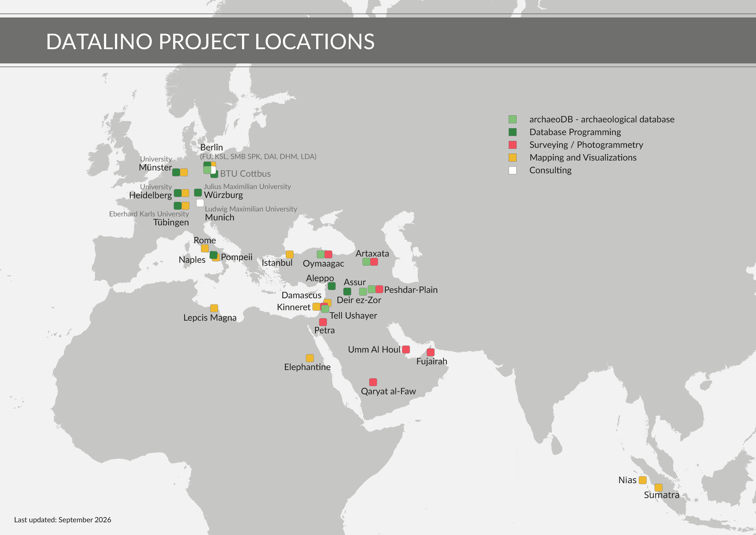Click the yellow marker beside Nias

click(x=643, y=480)
